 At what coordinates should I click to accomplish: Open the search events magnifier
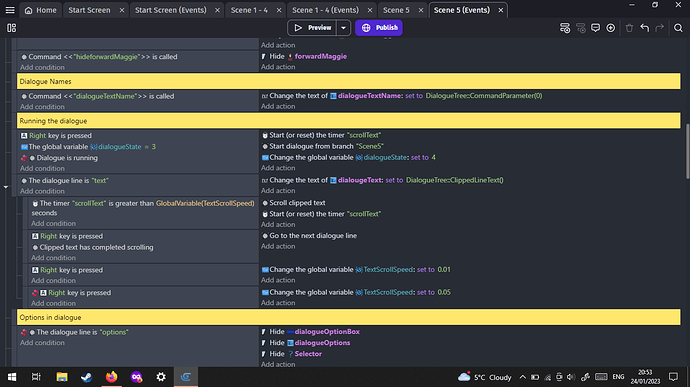(678, 28)
